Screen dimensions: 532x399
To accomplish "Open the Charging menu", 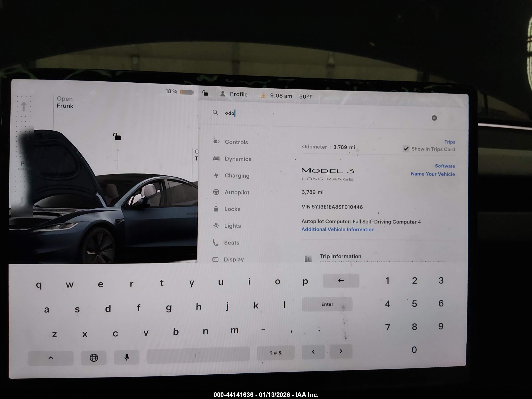I will point(231,176).
